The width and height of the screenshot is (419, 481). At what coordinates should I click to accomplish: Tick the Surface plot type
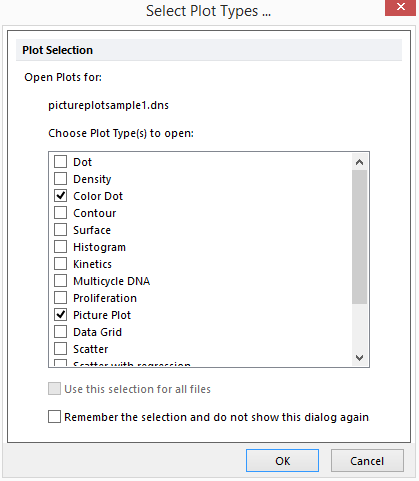[x=60, y=230]
